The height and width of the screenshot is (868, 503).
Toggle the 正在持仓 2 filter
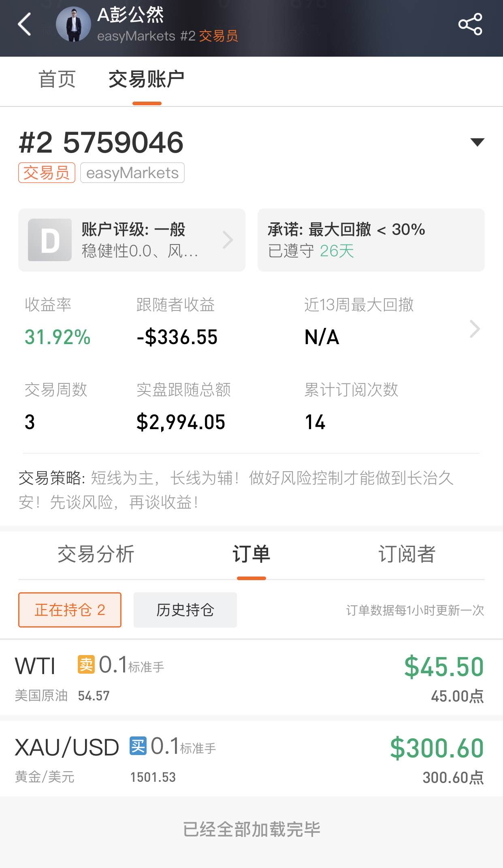[x=70, y=610]
